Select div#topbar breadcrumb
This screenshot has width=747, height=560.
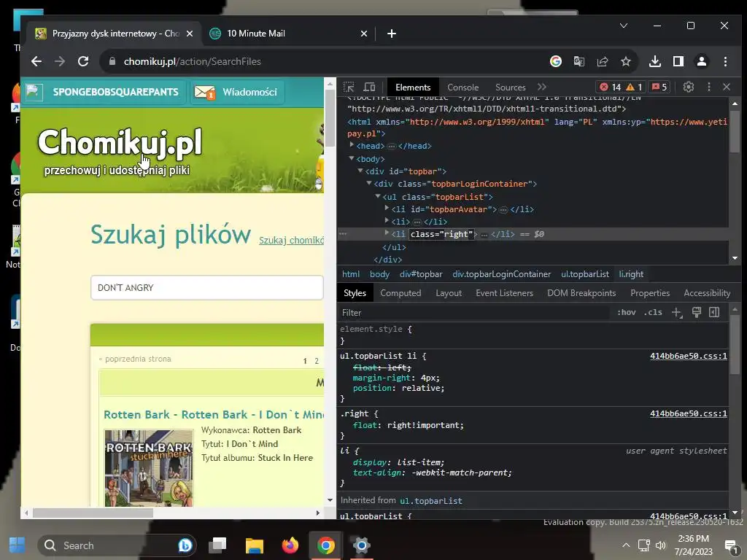[421, 274]
